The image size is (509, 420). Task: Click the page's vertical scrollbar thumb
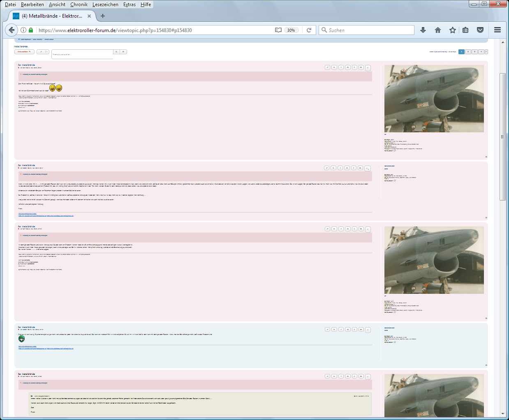pyautogui.click(x=502, y=136)
